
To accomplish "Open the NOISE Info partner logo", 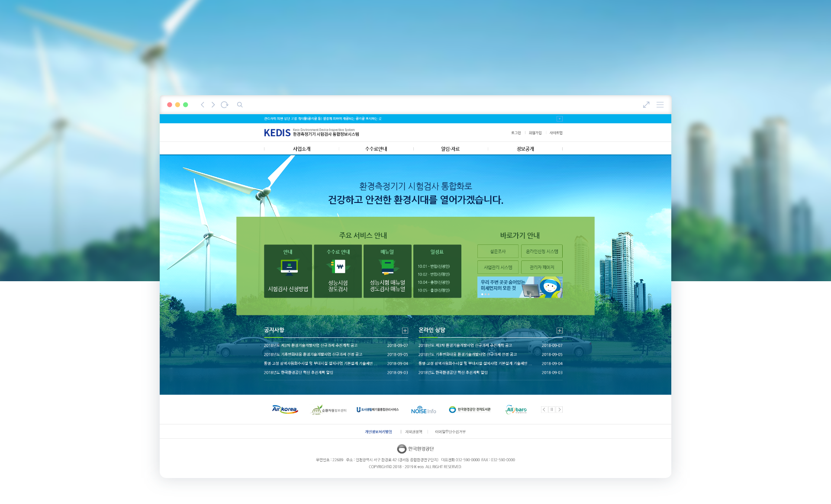I will [423, 410].
